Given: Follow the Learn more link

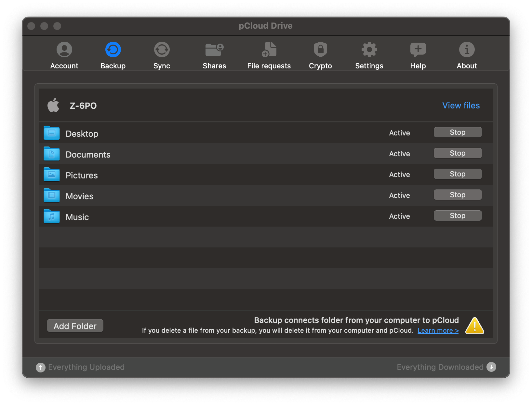Looking at the screenshot, I should [438, 330].
